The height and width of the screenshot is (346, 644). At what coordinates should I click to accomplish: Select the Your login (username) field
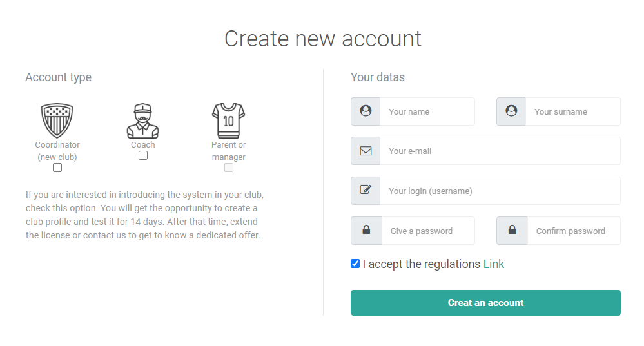pyautogui.click(x=500, y=191)
